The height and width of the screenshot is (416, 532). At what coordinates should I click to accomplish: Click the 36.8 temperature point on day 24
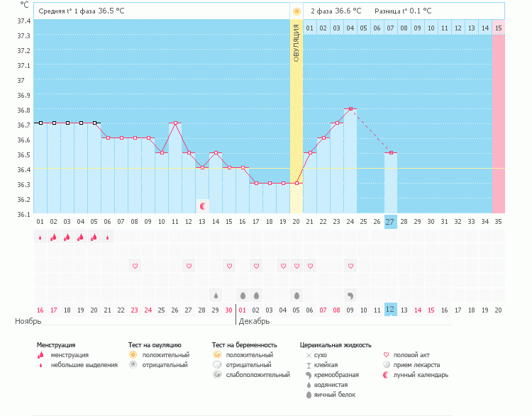pos(350,109)
